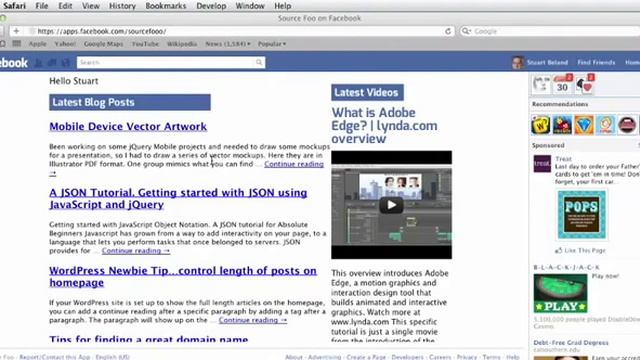Image resolution: width=640 pixels, height=360 pixels.
Task: Open Tips for finding a great domain name
Action: pos(149,338)
